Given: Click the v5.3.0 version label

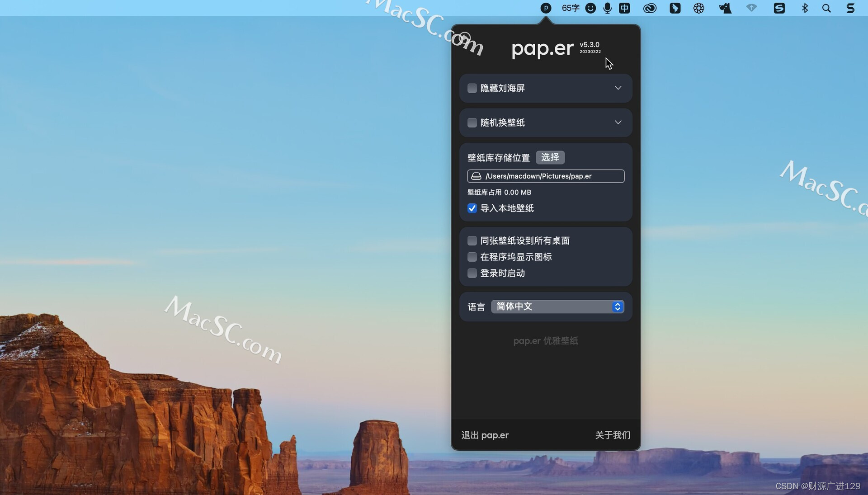Looking at the screenshot, I should coord(590,45).
